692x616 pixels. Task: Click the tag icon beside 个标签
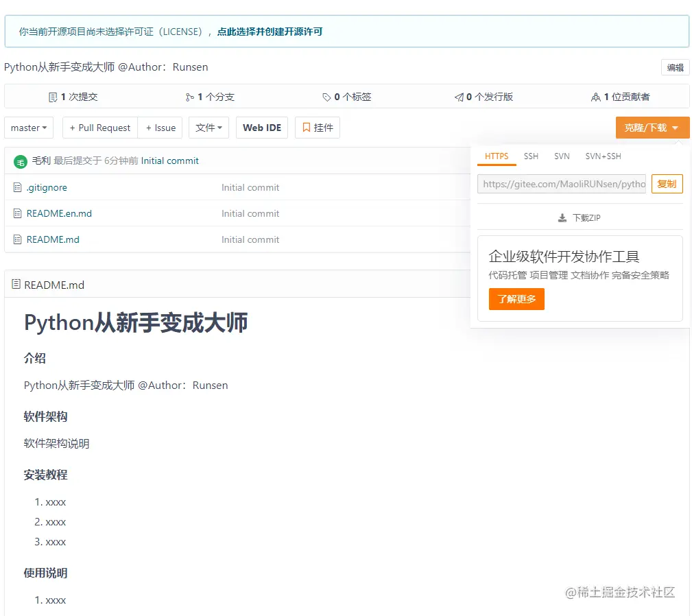[326, 97]
